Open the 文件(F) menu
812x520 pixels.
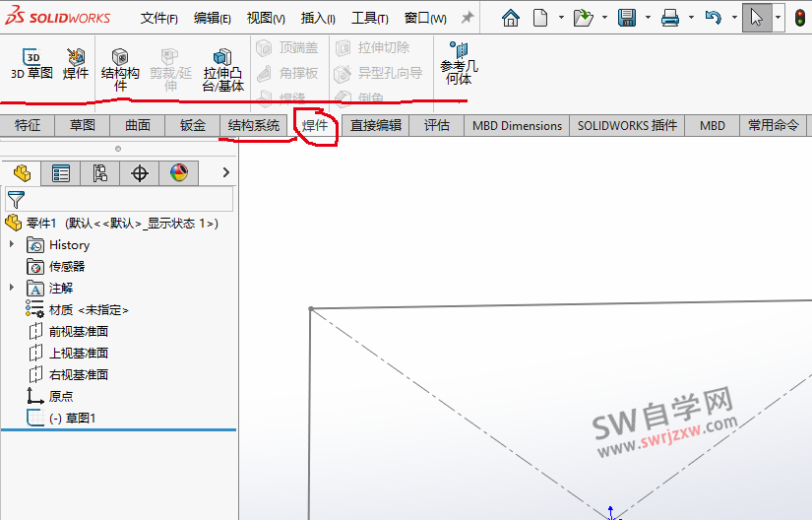(159, 18)
